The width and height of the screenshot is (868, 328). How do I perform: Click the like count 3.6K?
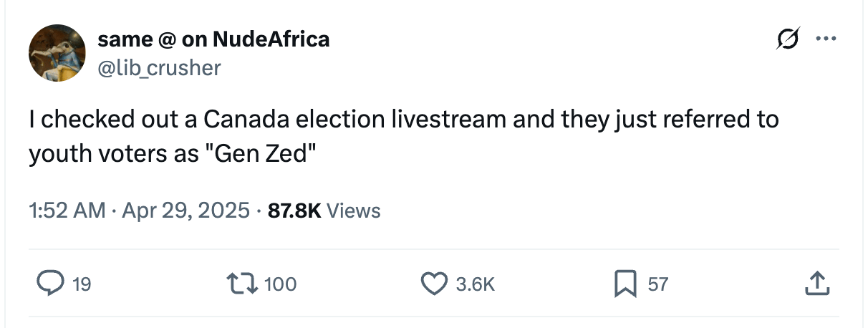coord(475,285)
